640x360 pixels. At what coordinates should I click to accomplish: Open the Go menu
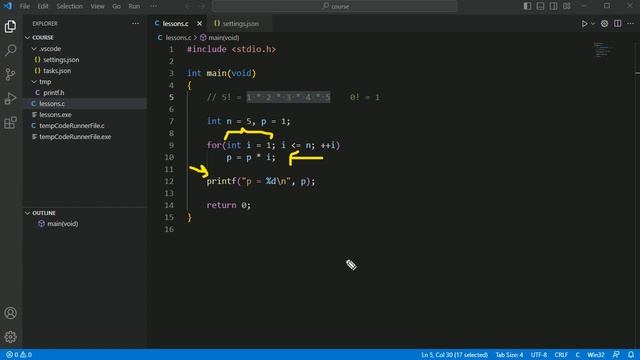tap(116, 6)
